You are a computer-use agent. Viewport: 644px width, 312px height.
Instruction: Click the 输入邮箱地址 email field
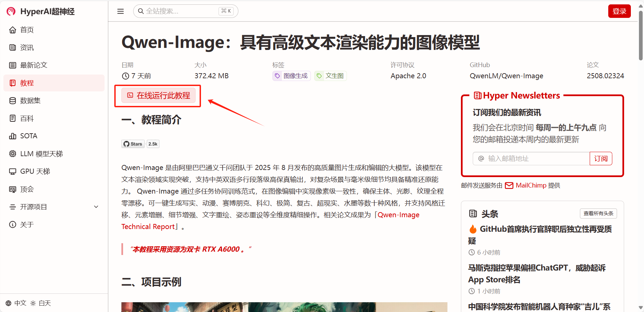(x=536, y=159)
